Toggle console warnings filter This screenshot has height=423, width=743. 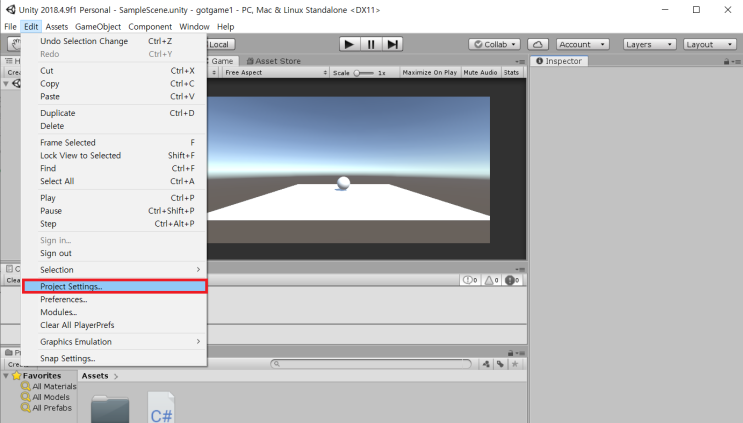(491, 280)
